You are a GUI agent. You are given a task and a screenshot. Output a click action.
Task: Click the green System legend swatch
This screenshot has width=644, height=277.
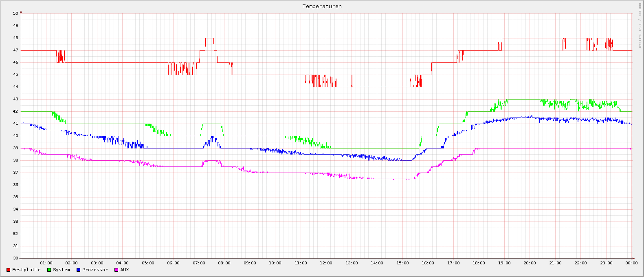tap(49, 270)
